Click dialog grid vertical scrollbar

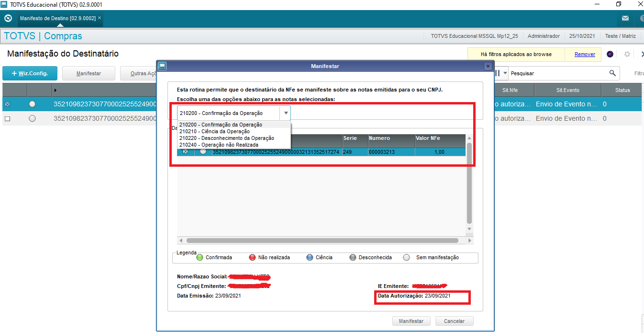coord(469,183)
